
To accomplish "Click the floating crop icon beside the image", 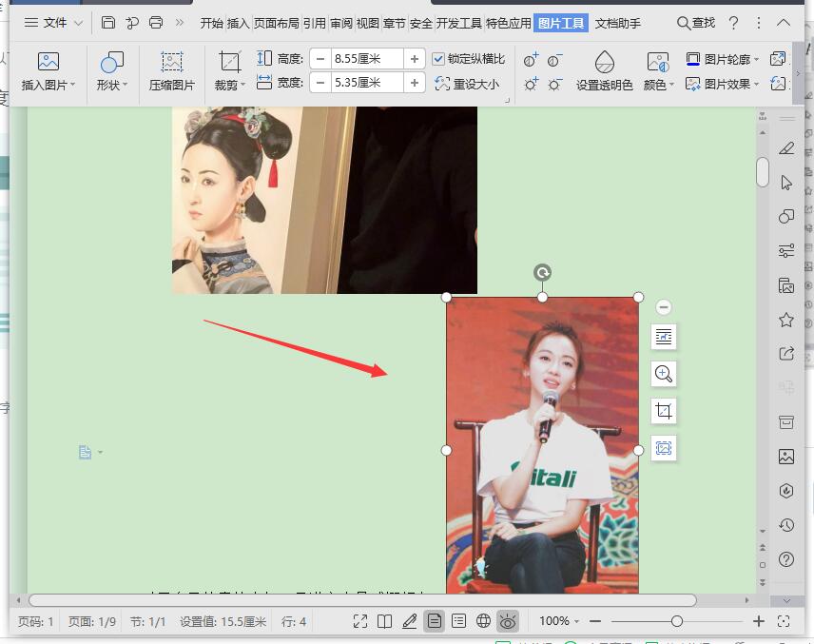I will click(x=664, y=411).
